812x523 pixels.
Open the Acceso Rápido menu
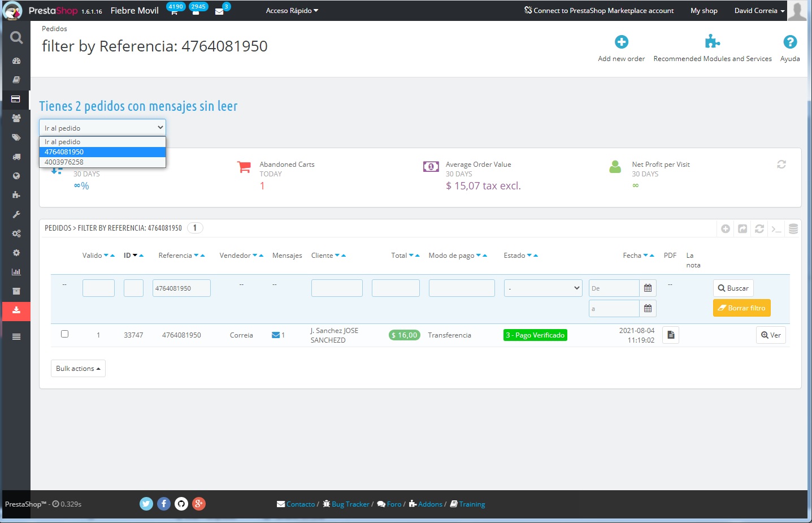(x=292, y=11)
